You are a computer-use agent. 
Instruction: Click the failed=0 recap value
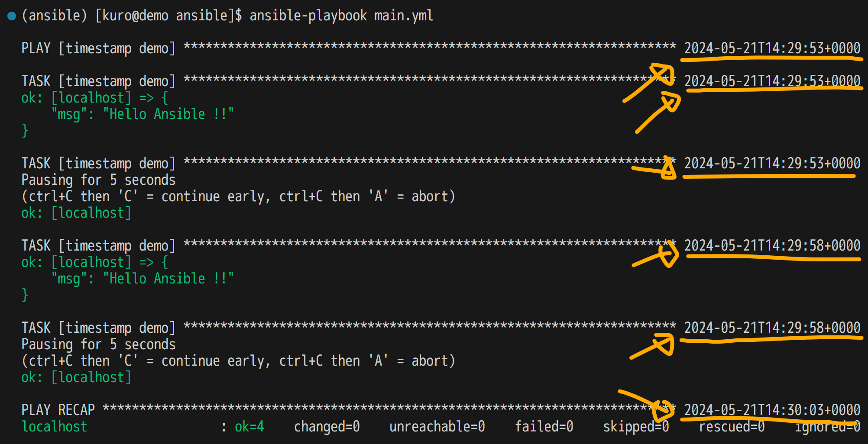tap(544, 427)
